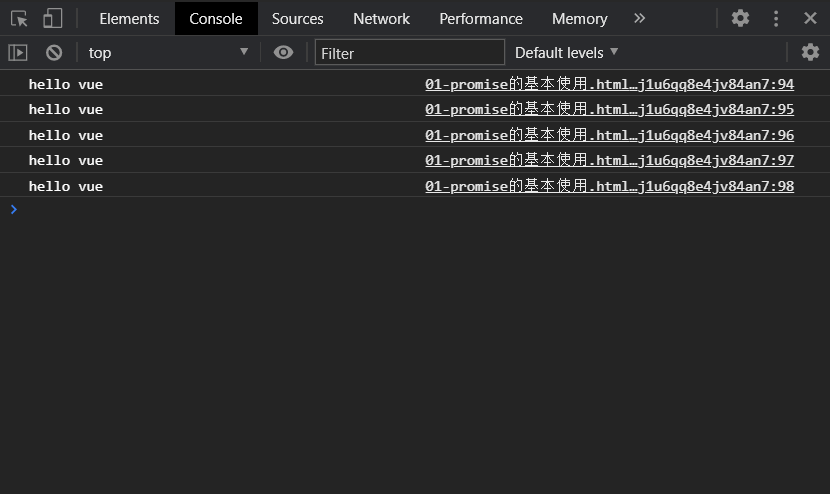This screenshot has width=830, height=494.
Task: Create live expression with the eye icon
Action: pyautogui.click(x=283, y=52)
